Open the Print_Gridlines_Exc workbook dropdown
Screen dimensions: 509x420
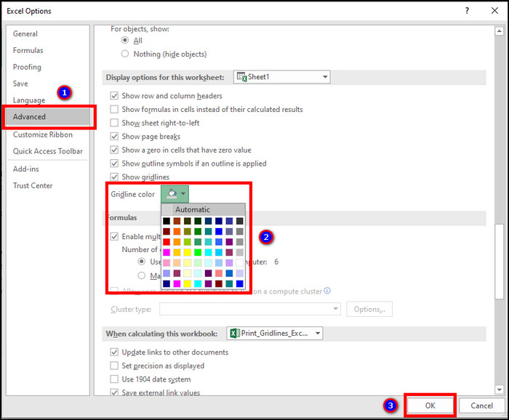coord(275,333)
